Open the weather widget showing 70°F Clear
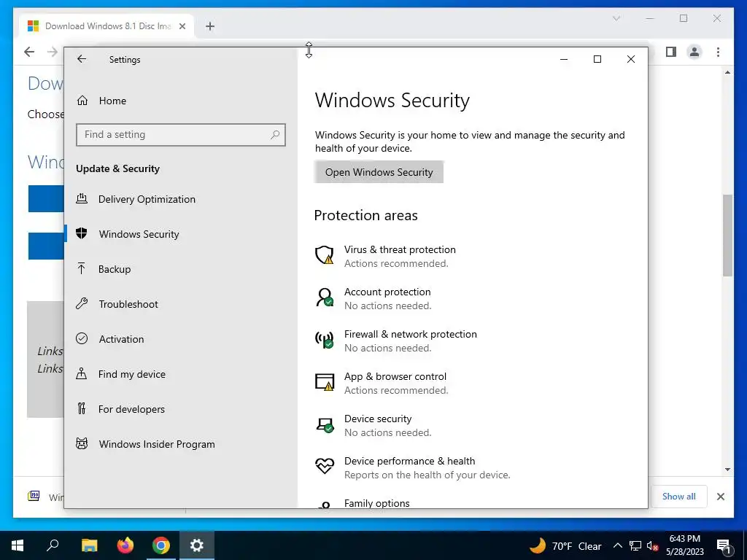747x560 pixels. click(x=566, y=545)
